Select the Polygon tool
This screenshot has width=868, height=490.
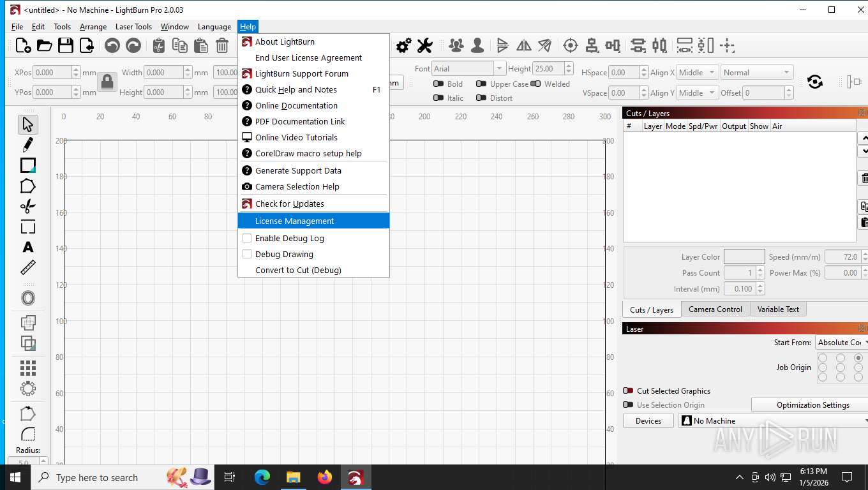click(x=27, y=186)
